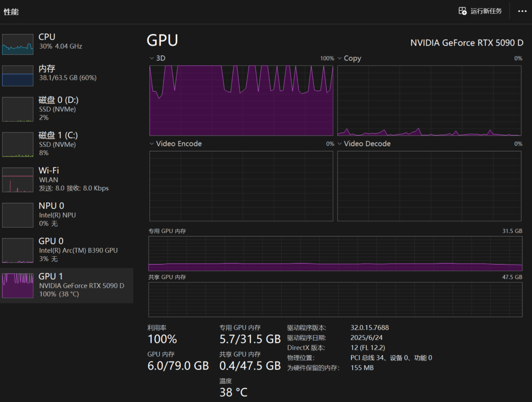Click the 100% (38 °C) sidebar text
This screenshot has width=532, height=402.
[x=59, y=294]
